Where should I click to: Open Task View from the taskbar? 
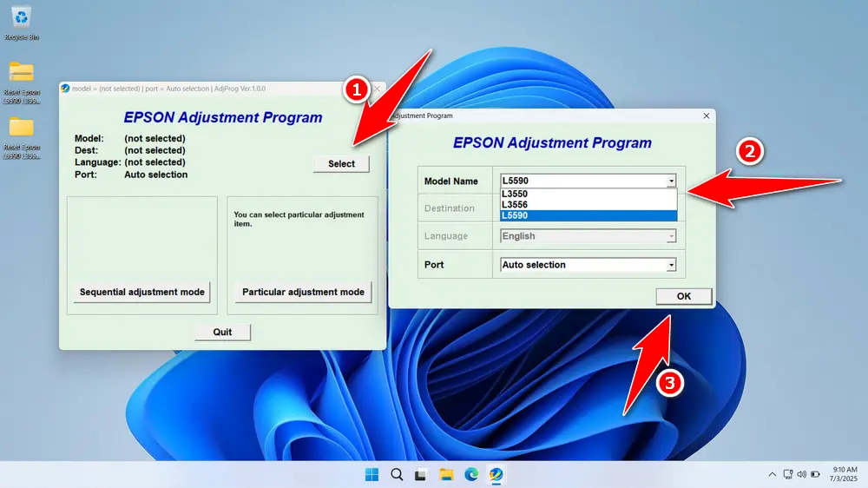click(x=421, y=475)
